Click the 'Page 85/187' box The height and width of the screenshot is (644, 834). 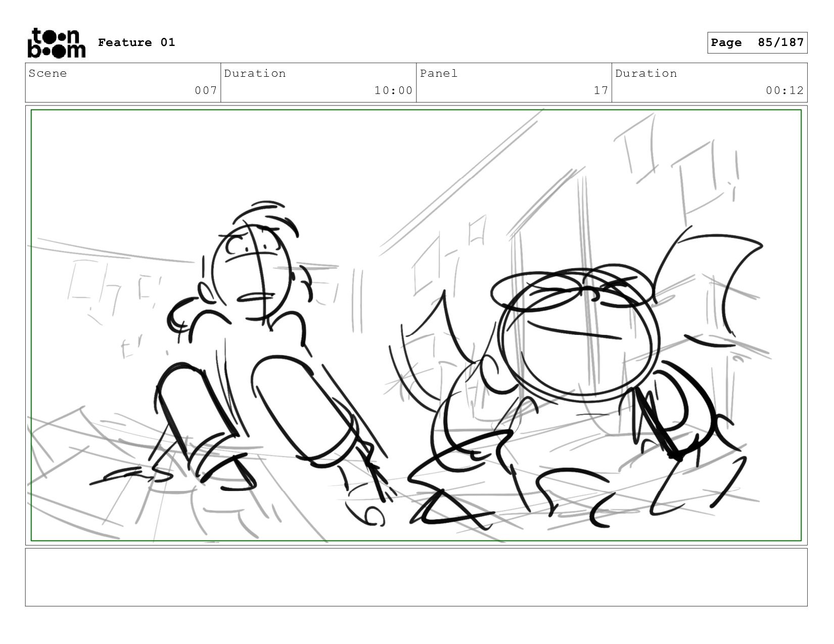757,42
